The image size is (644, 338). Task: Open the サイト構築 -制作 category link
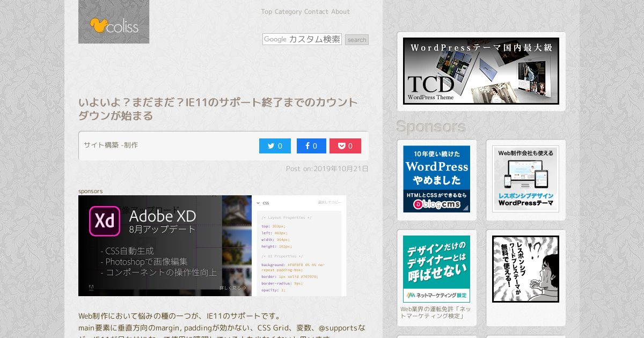coord(111,145)
